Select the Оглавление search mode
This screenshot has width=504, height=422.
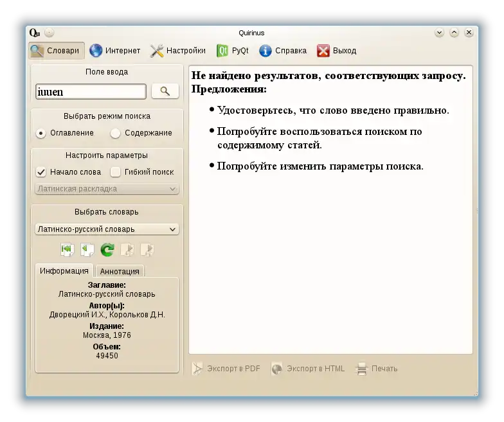[66, 133]
